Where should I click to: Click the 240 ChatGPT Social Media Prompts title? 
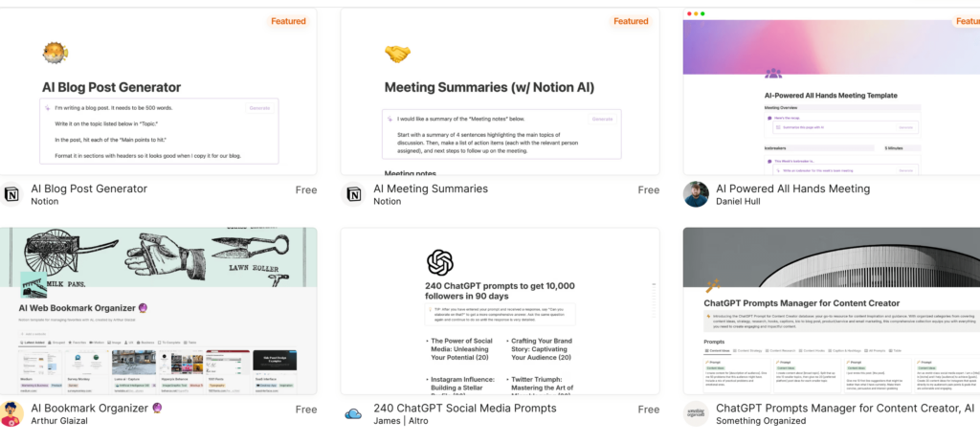point(465,409)
